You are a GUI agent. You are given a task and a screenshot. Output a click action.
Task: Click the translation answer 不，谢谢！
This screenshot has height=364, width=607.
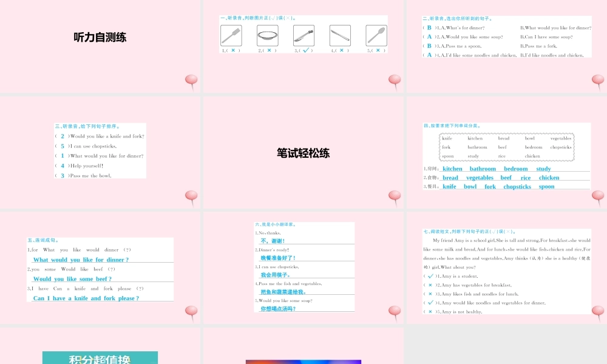coord(273,241)
